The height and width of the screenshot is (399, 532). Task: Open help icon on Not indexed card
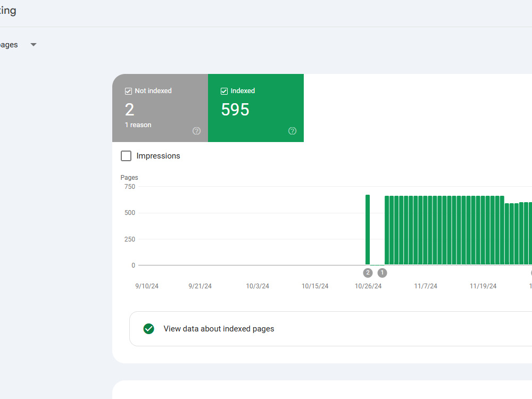click(196, 131)
